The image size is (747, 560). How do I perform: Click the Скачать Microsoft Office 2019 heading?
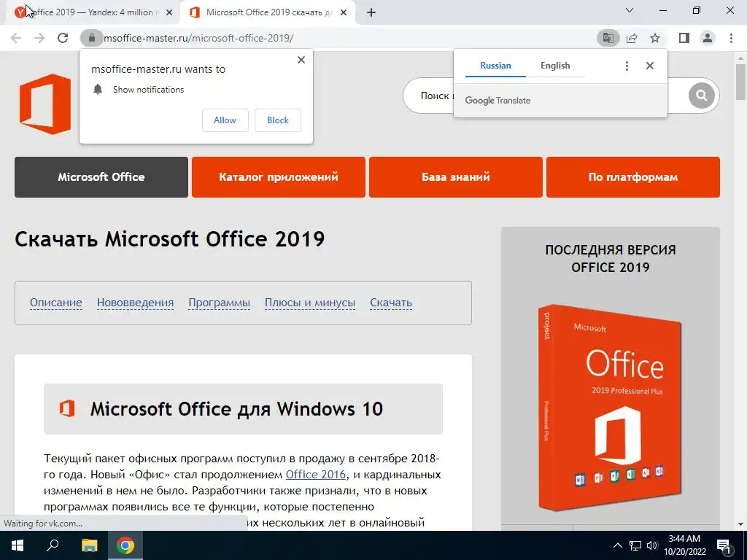pos(169,239)
